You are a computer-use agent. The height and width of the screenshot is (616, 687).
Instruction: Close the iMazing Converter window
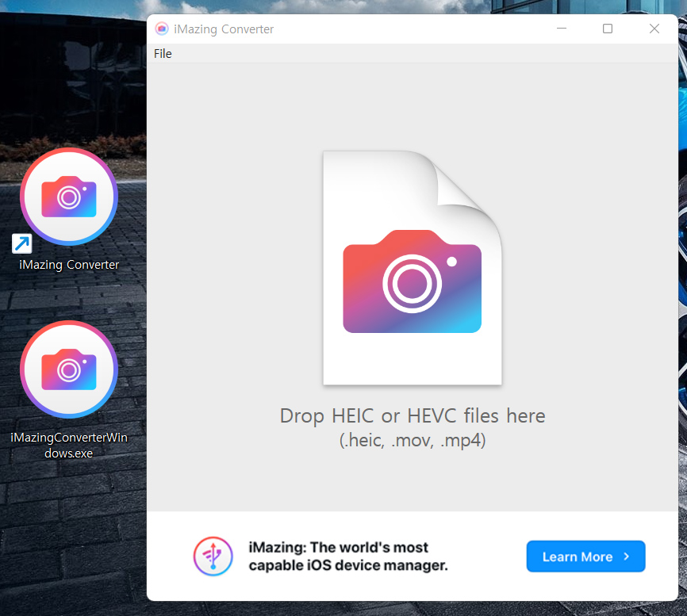[654, 29]
